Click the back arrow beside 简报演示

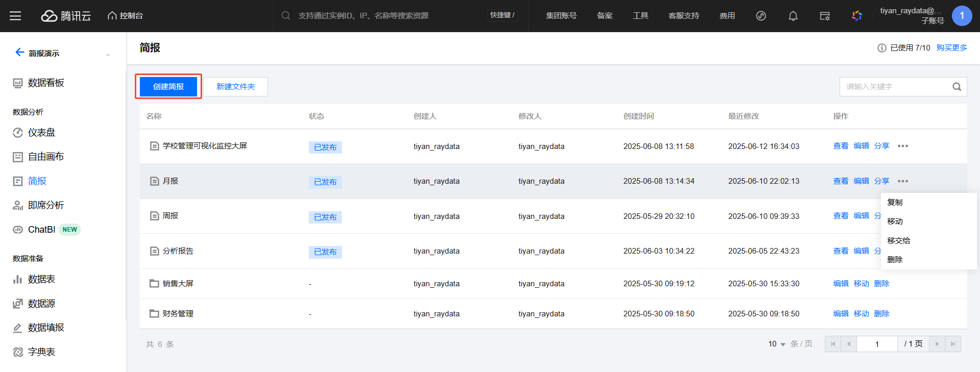pos(19,53)
